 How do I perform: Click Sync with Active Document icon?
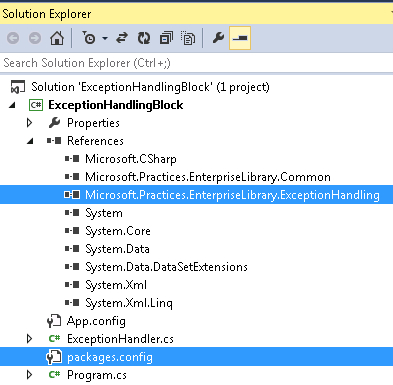click(x=122, y=38)
